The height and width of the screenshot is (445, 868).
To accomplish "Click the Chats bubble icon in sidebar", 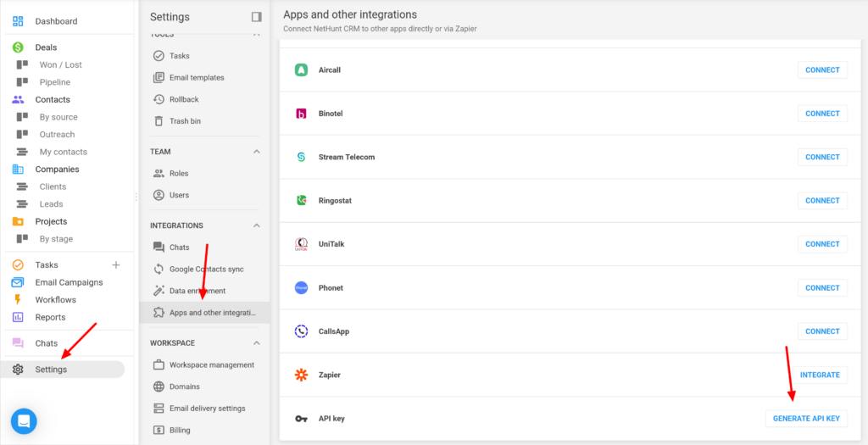I will tap(18, 343).
